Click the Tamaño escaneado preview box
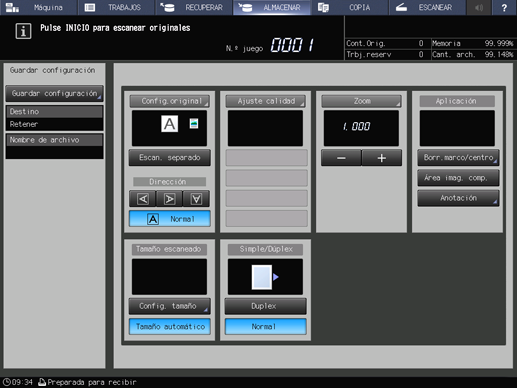Image resolution: width=517 pixels, height=388 pixels. [x=169, y=277]
